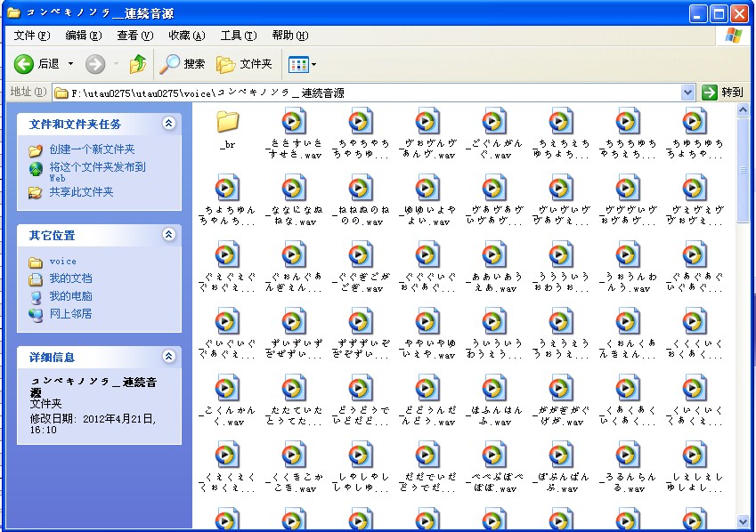
Task: Select file _ぼぶんばんぶ.wav
Action: [x=561, y=467]
